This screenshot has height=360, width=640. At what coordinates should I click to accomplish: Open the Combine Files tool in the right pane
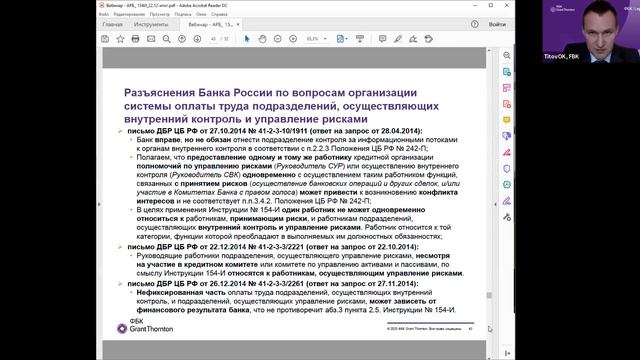(x=507, y=136)
